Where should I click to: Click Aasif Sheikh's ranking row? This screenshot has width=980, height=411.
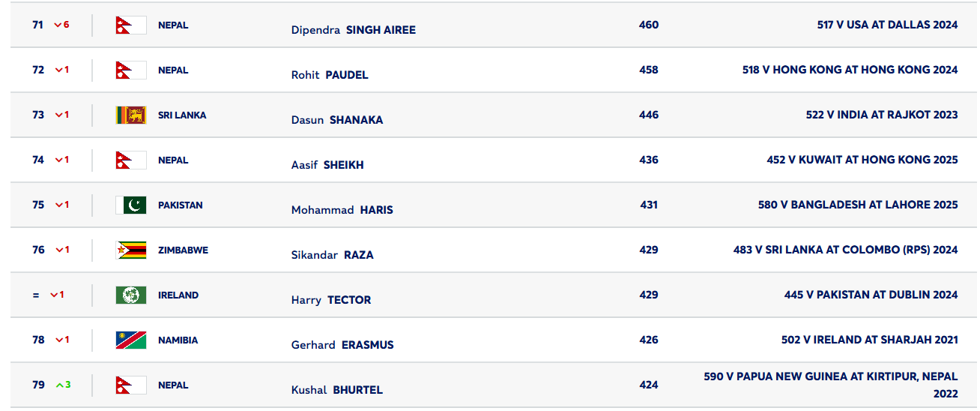487,160
